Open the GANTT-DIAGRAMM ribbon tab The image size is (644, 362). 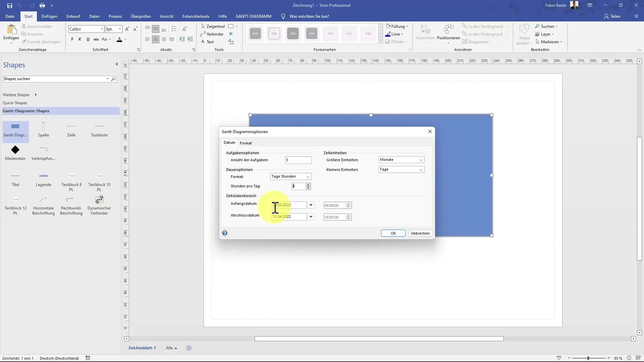pyautogui.click(x=253, y=16)
